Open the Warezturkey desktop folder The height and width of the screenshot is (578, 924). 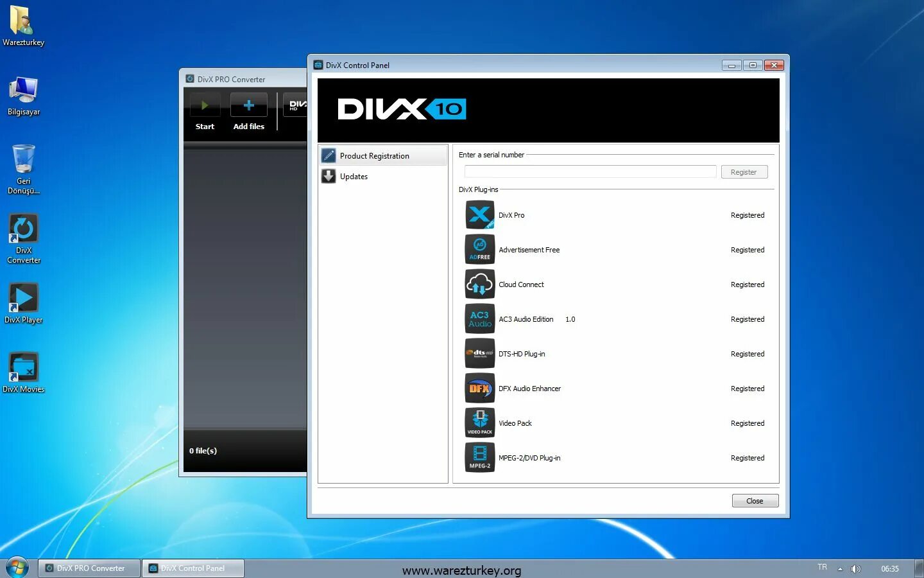coord(23,26)
